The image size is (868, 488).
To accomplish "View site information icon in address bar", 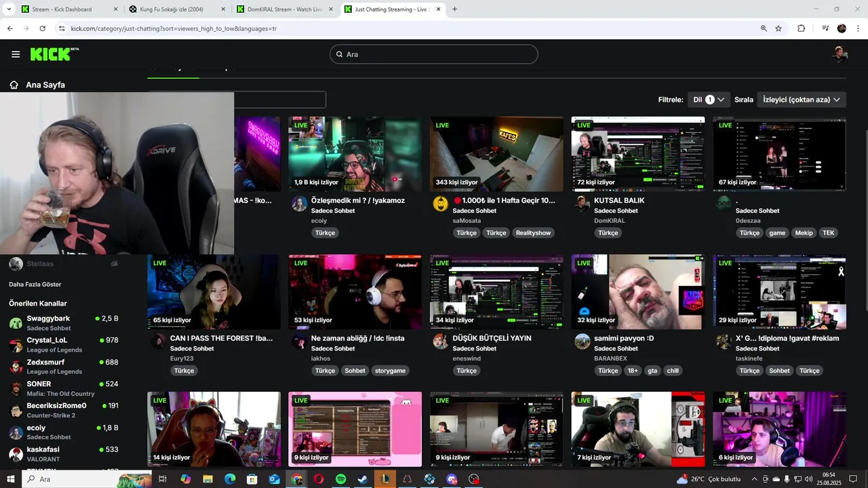I will 62,28.
